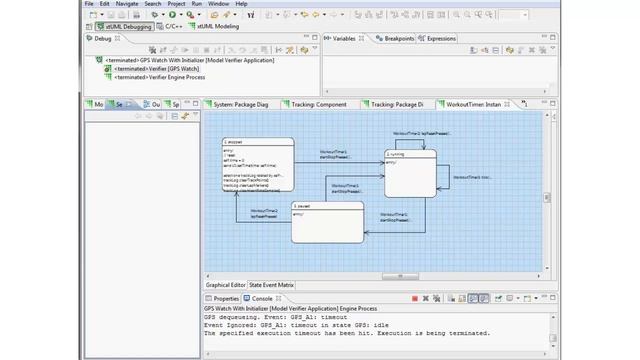This screenshot has height=360, width=640.
Task: Show the hidden editor tabs list
Action: coord(524,104)
